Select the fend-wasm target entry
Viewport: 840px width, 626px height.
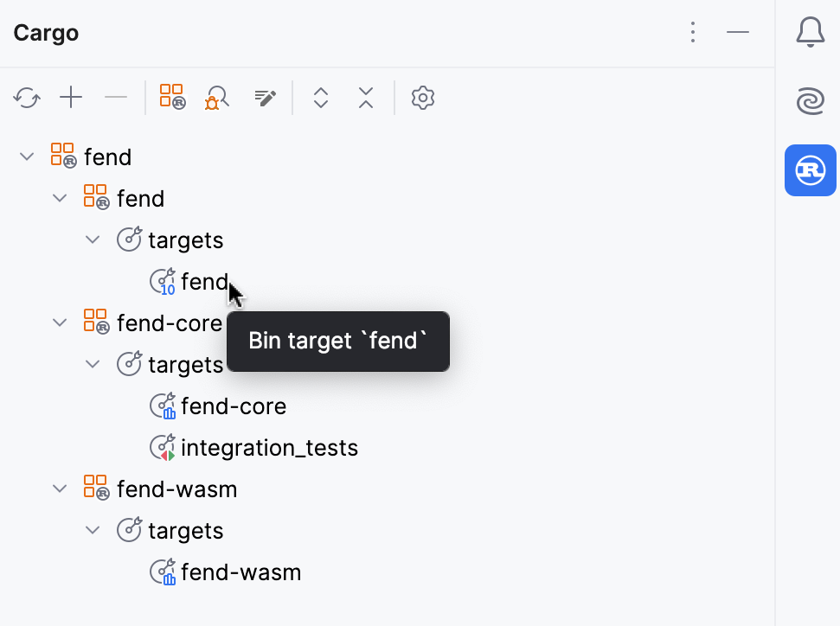pos(240,572)
